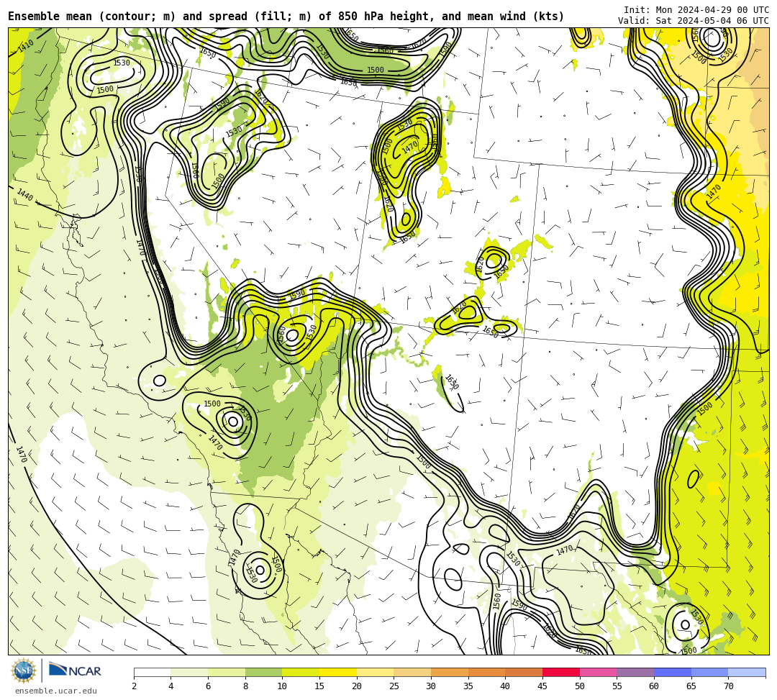Pick the light green 6–8 m legend swatch

point(227,672)
